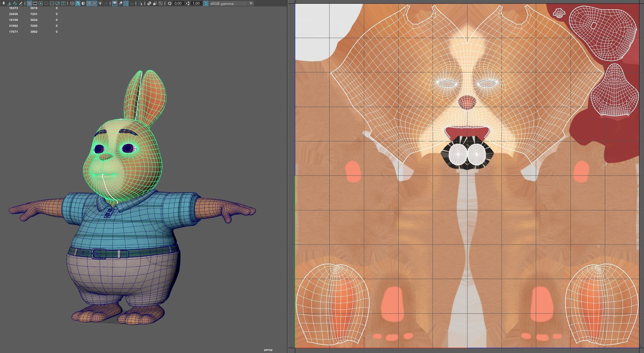The image size is (644, 353).
Task: Toggle the safe action overlay
Action: [x=57, y=3]
